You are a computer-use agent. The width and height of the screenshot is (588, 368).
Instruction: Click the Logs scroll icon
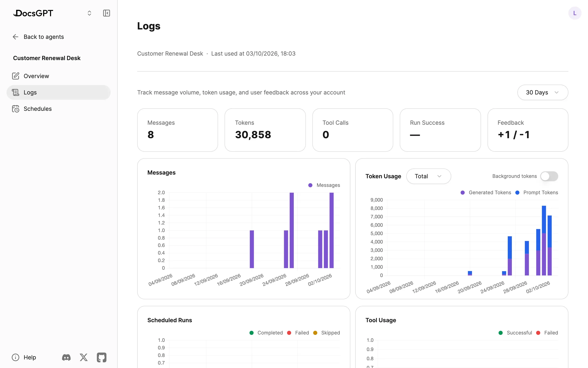click(x=16, y=92)
